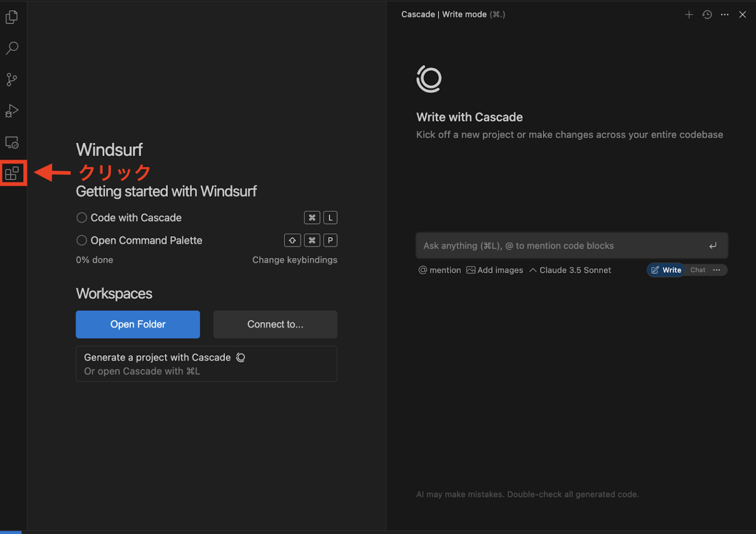Open the Source Control panel
Screen dimensions: 756x534
[12, 80]
